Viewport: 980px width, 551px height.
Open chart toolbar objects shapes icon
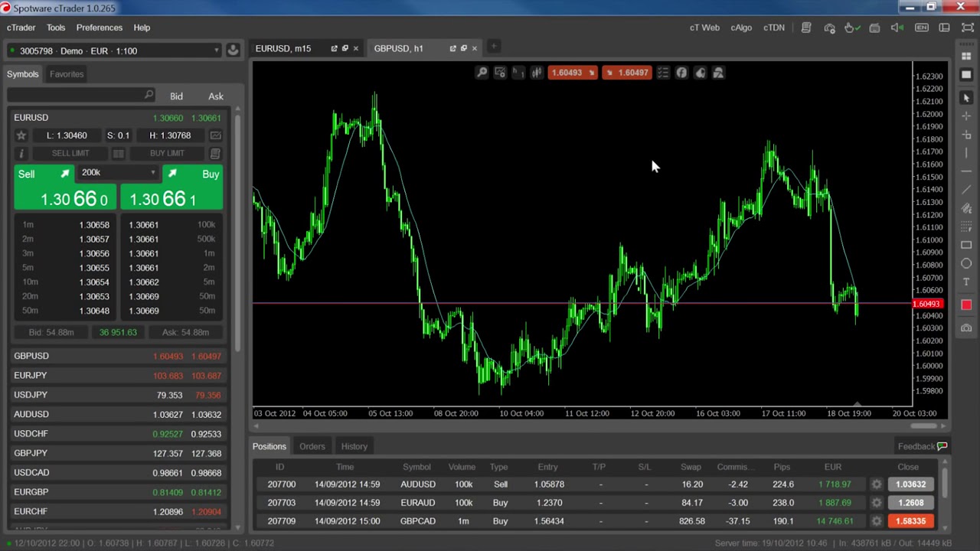[718, 73]
